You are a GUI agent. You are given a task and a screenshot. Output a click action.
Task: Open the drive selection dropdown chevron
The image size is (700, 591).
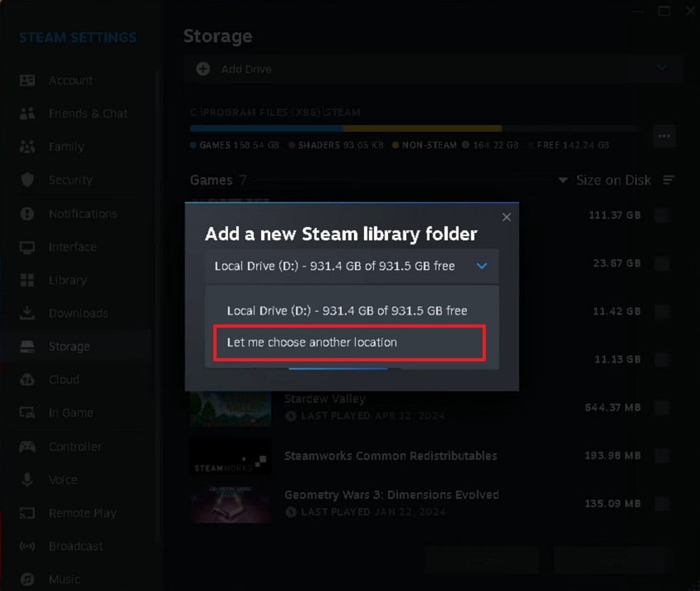click(x=482, y=266)
